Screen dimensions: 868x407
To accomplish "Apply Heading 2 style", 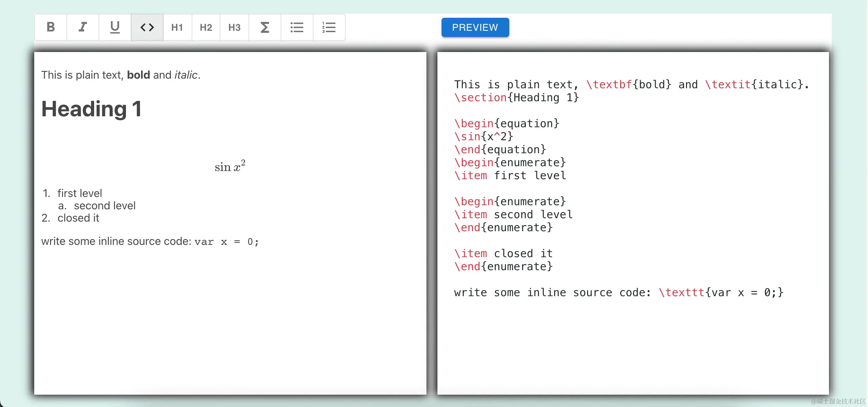I will pyautogui.click(x=206, y=27).
